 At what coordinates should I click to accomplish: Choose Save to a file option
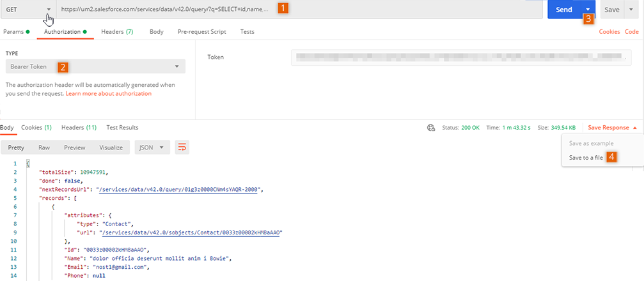click(x=586, y=158)
